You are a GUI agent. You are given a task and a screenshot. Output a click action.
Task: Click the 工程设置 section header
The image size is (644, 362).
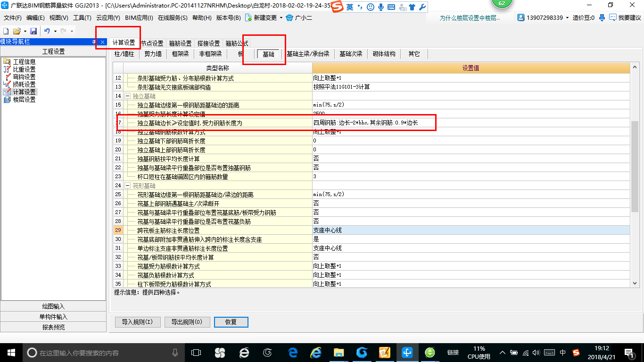tap(53, 51)
